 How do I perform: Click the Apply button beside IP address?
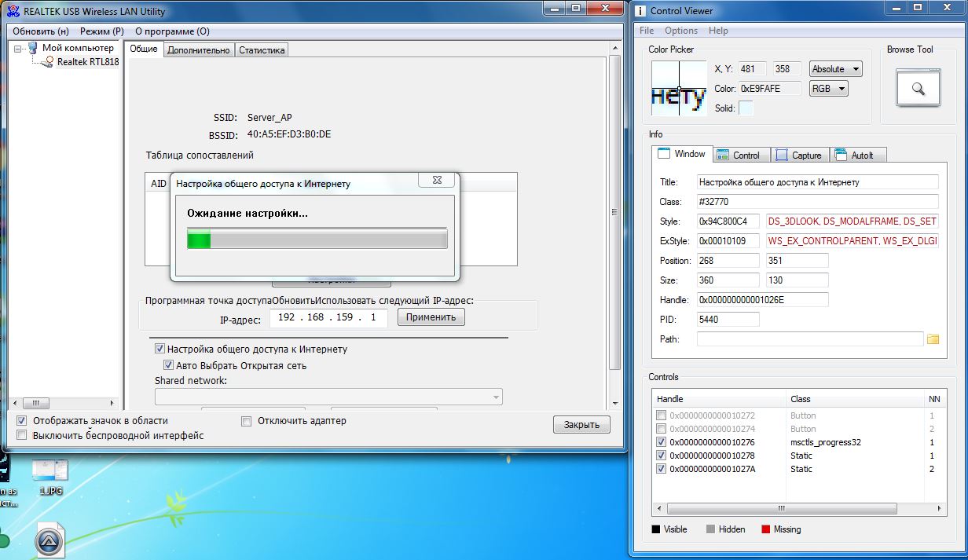point(431,317)
